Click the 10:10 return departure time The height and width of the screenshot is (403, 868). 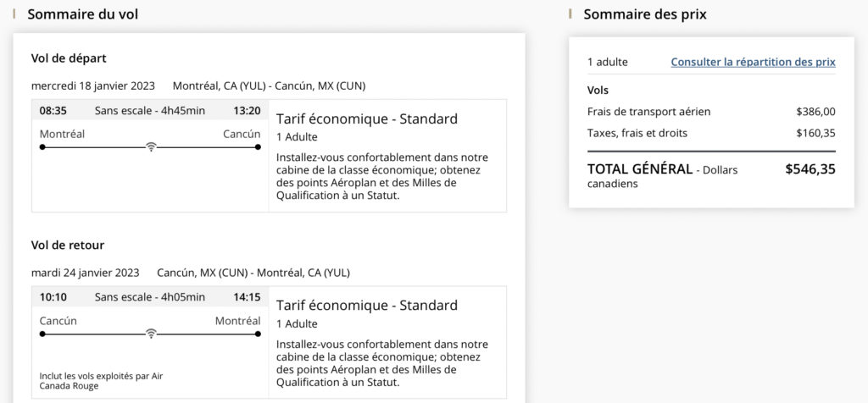(53, 297)
